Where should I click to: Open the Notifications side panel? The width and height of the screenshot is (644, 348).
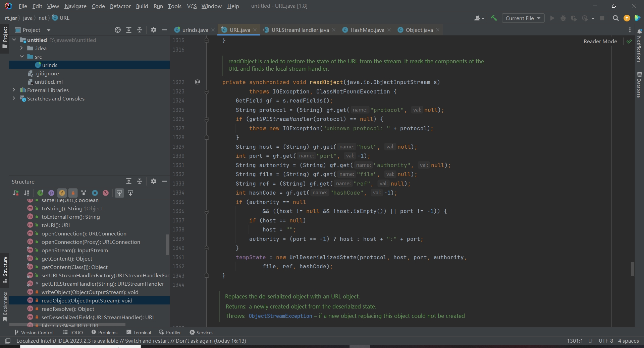click(x=639, y=46)
